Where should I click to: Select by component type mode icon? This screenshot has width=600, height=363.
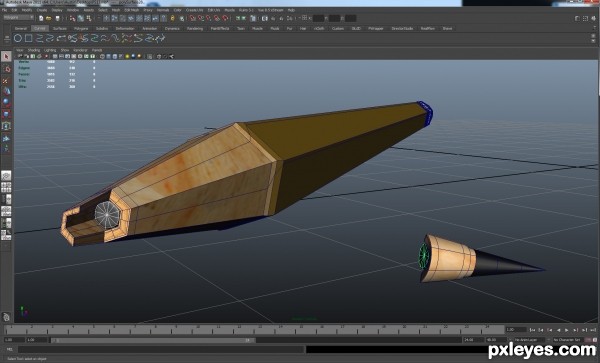click(x=89, y=18)
